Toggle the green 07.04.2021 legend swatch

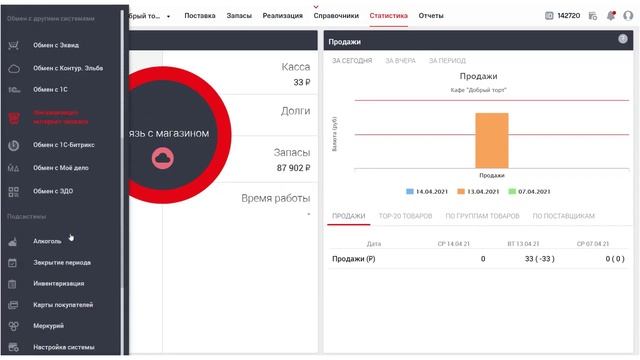512,191
